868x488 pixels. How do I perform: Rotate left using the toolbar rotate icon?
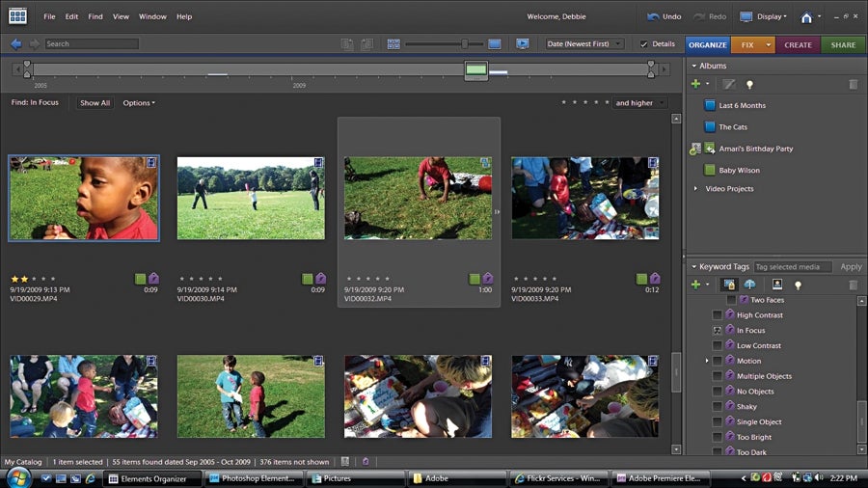(x=347, y=44)
